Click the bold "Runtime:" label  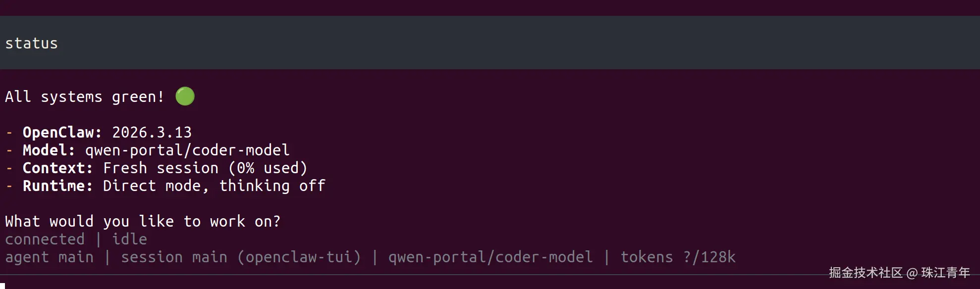57,186
